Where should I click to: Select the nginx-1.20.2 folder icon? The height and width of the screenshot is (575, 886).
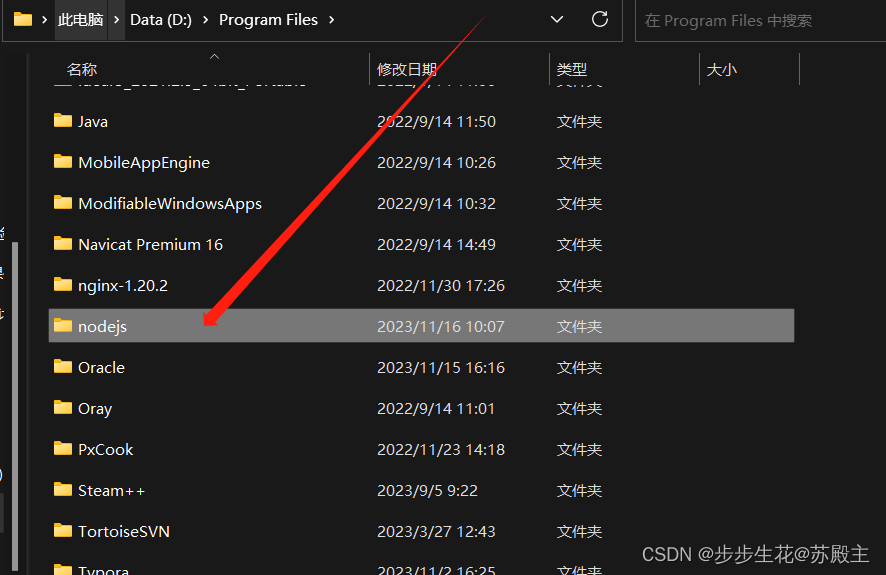(x=63, y=285)
